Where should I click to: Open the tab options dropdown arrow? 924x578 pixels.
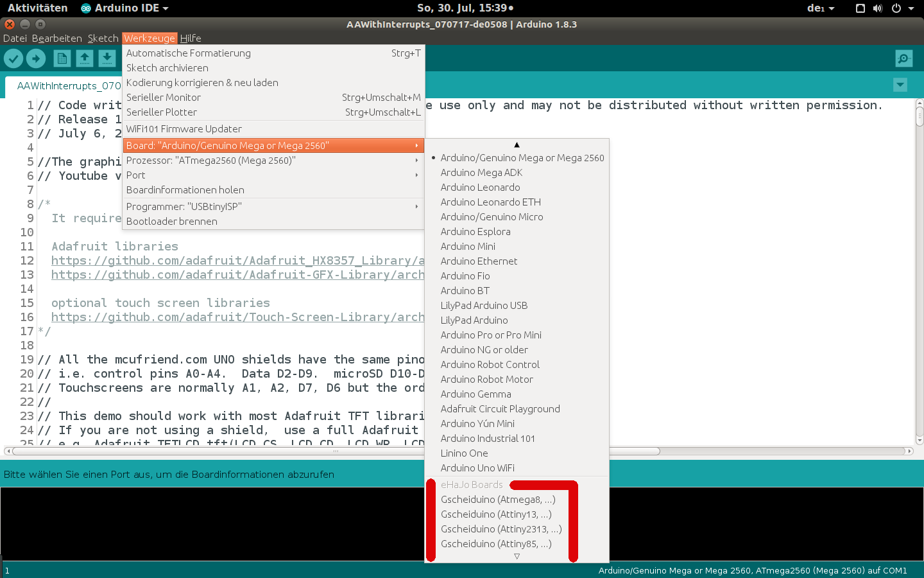tap(900, 85)
